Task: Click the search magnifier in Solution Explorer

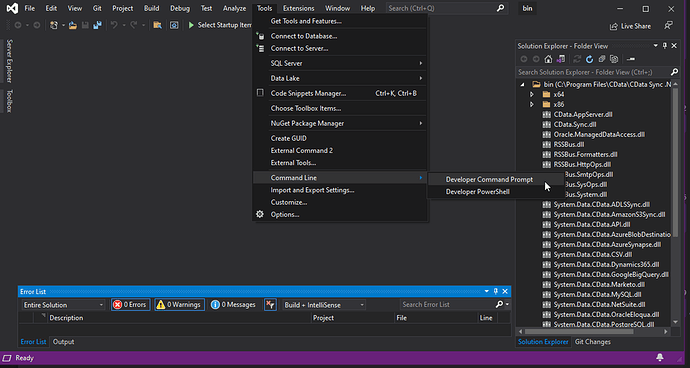Action: point(674,72)
